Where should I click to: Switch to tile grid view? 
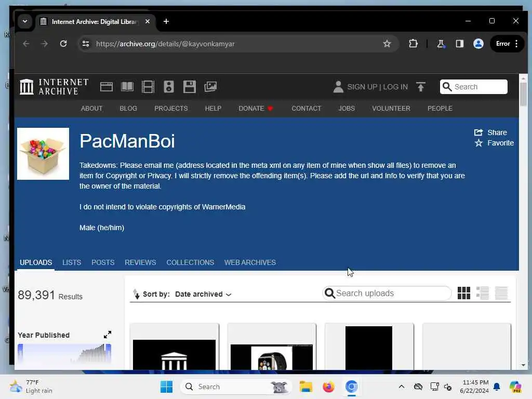464,293
